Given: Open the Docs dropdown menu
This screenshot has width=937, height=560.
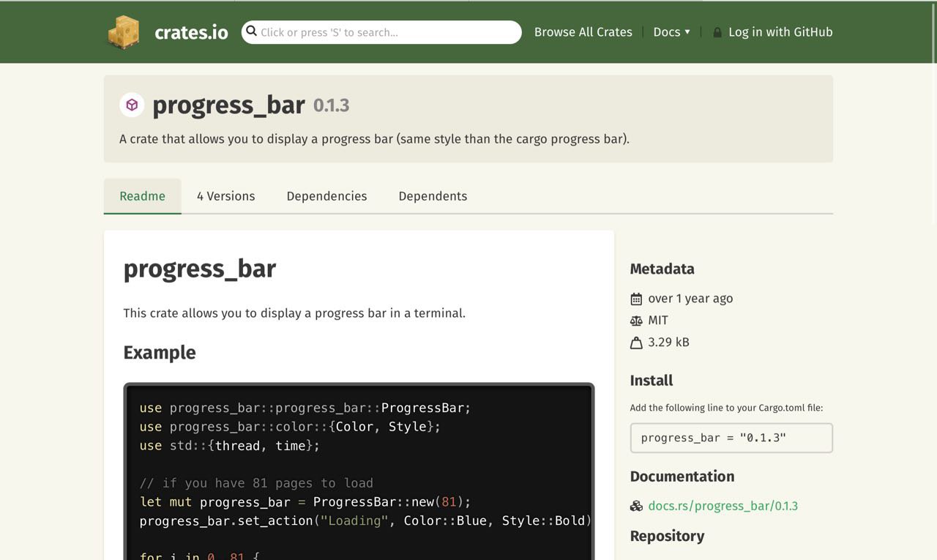Looking at the screenshot, I should pyautogui.click(x=671, y=32).
